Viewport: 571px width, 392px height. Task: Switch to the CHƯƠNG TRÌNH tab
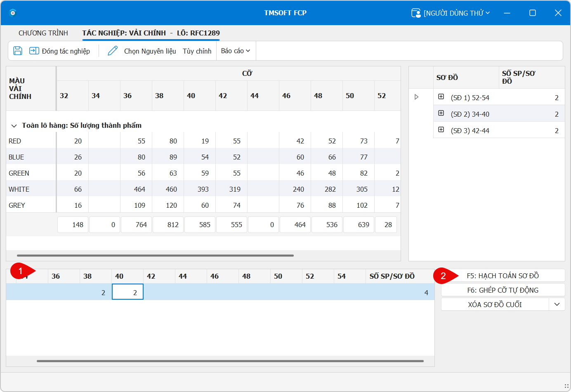[43, 33]
